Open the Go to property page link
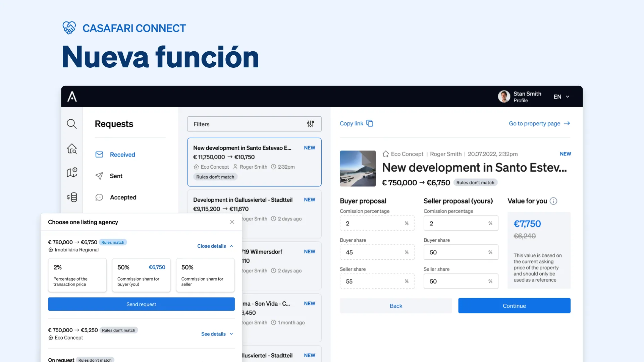 (x=539, y=123)
